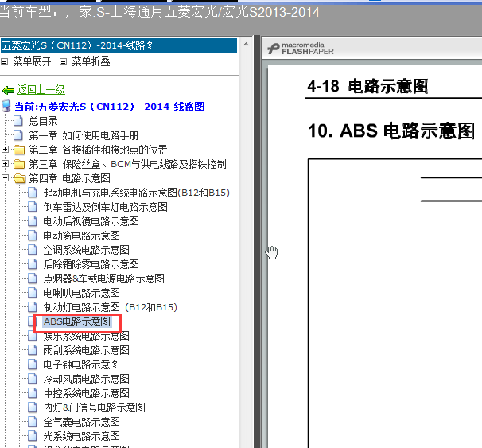Select 第四章 电路示意图 folder label
The image size is (482, 448).
click(x=69, y=178)
